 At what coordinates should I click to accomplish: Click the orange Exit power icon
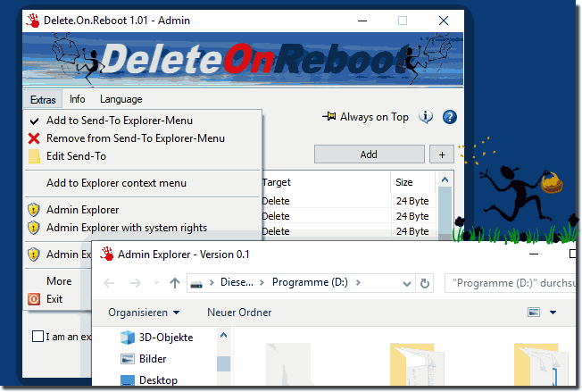pyautogui.click(x=34, y=299)
